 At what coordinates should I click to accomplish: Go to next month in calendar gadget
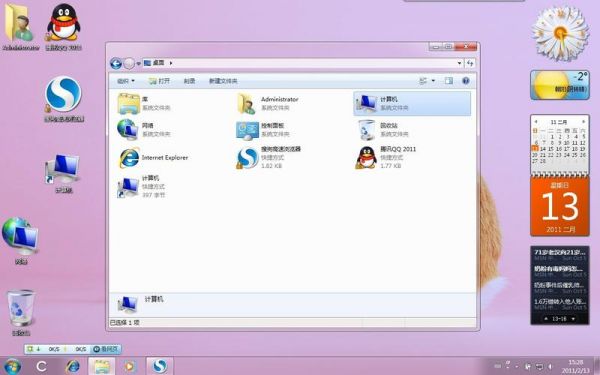583,122
